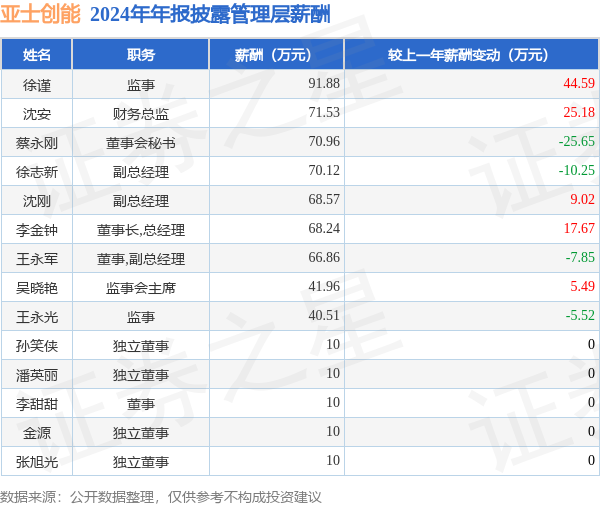Image resolution: width=600 pixels, height=506 pixels.
Task: Click the salary value 66.86
Action: tap(324, 258)
